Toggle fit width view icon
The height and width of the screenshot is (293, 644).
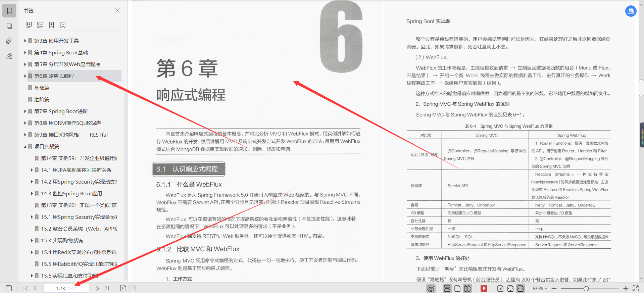tap(520, 289)
